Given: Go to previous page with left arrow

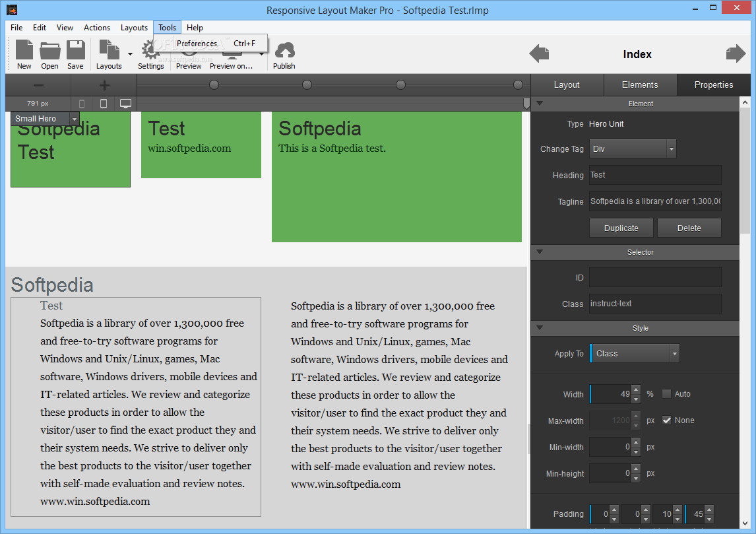Looking at the screenshot, I should click(539, 53).
